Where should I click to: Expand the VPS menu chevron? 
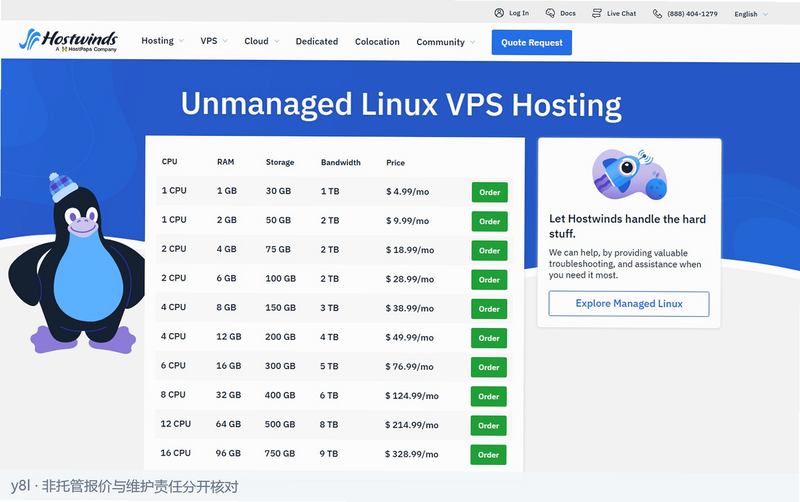(225, 41)
